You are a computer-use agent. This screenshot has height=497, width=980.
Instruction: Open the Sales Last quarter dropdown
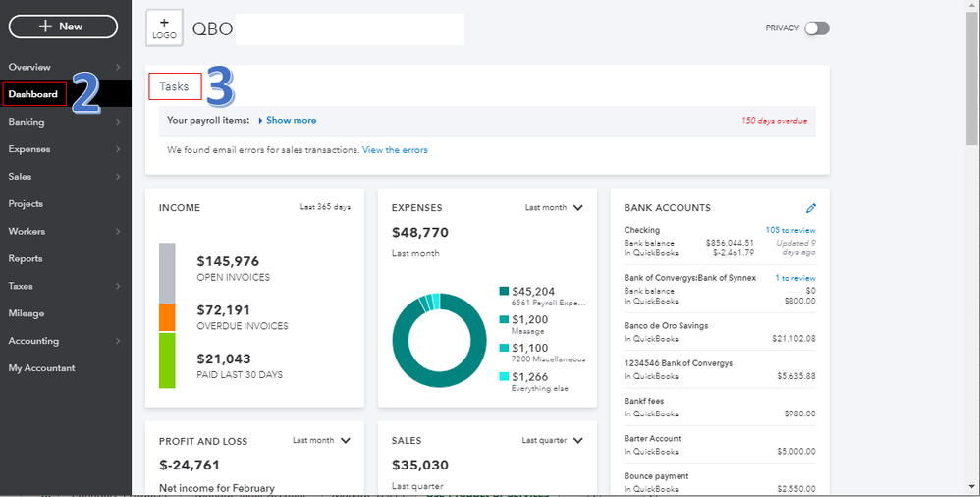pyautogui.click(x=553, y=441)
